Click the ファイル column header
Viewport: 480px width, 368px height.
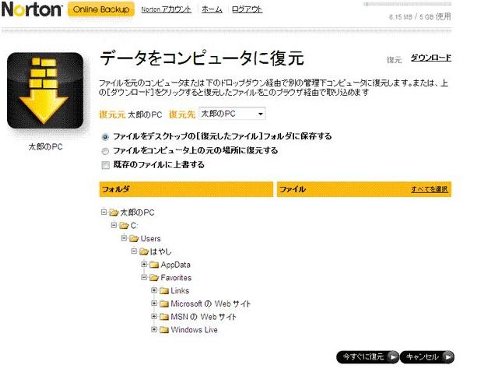click(x=364, y=189)
